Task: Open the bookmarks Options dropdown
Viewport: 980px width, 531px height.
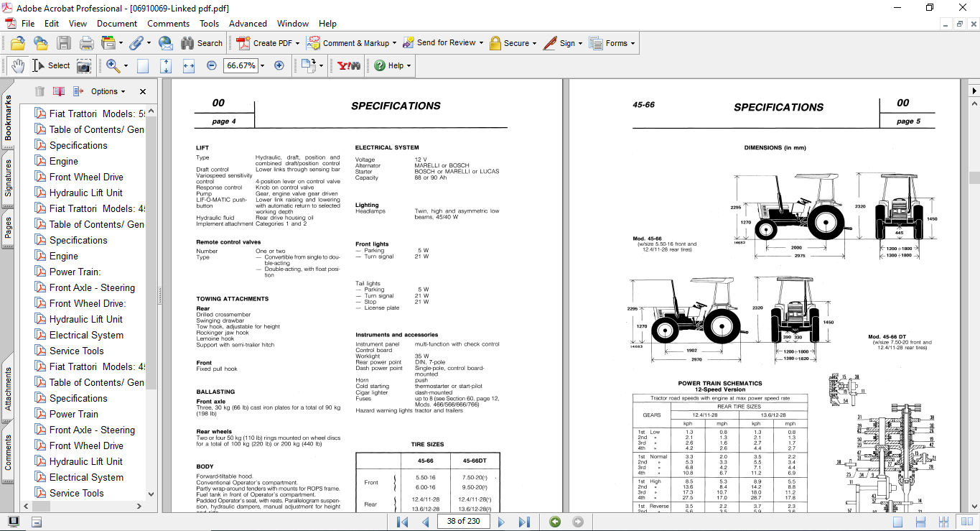Action: point(108,91)
